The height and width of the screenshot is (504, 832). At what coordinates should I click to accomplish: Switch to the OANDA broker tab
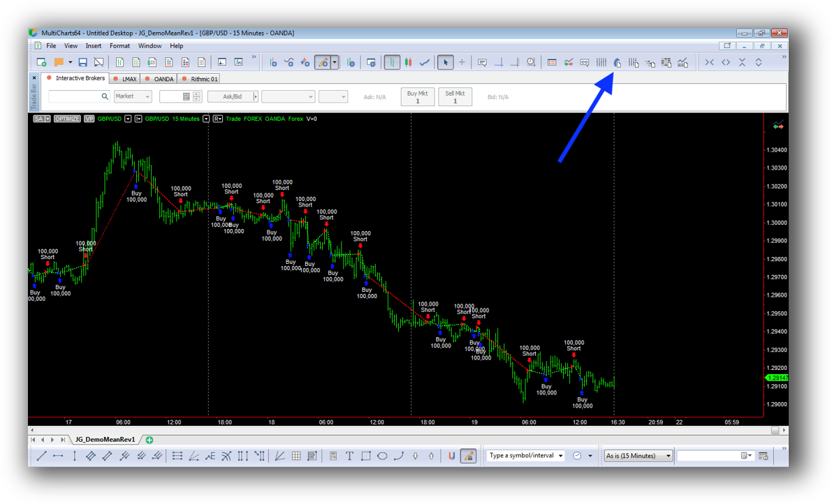[x=160, y=79]
